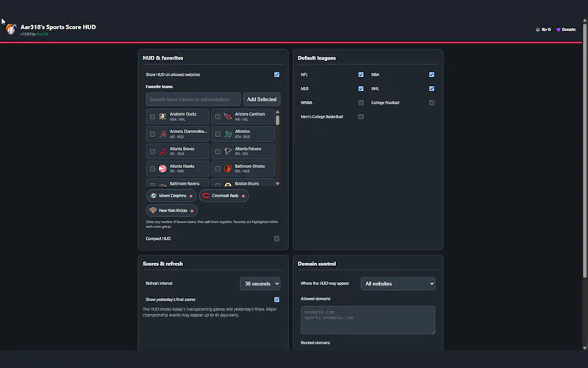
Task: Focus the team search input field
Action: click(193, 99)
